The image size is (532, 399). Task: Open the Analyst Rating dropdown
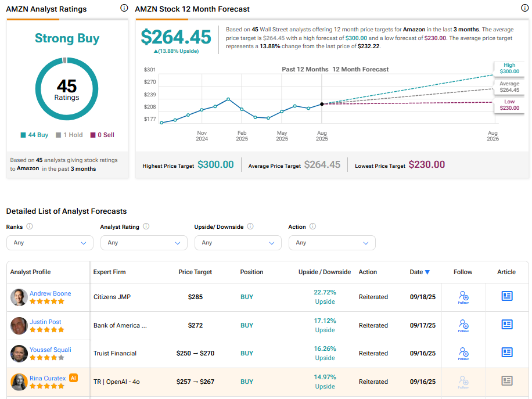click(143, 243)
